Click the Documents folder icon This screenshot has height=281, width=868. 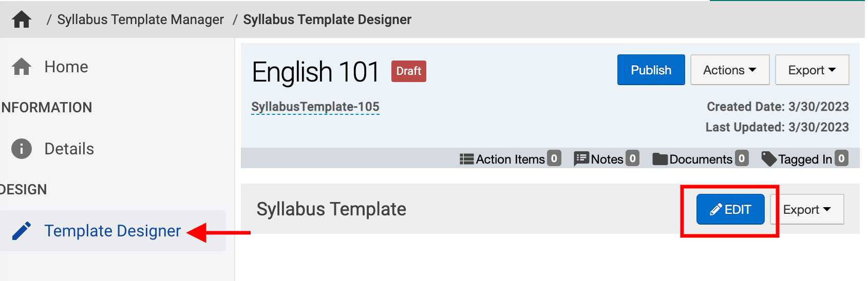tap(660, 159)
